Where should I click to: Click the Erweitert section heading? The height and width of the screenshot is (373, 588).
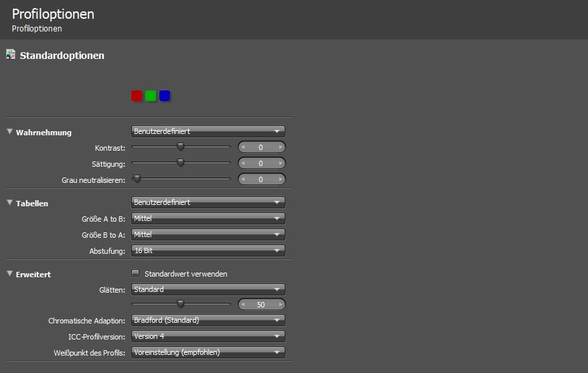(33, 275)
